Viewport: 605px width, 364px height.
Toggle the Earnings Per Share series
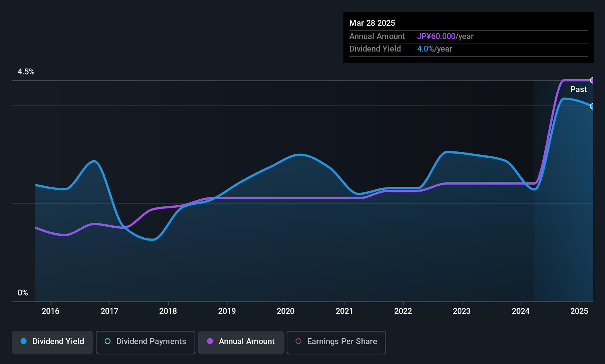[x=336, y=343]
